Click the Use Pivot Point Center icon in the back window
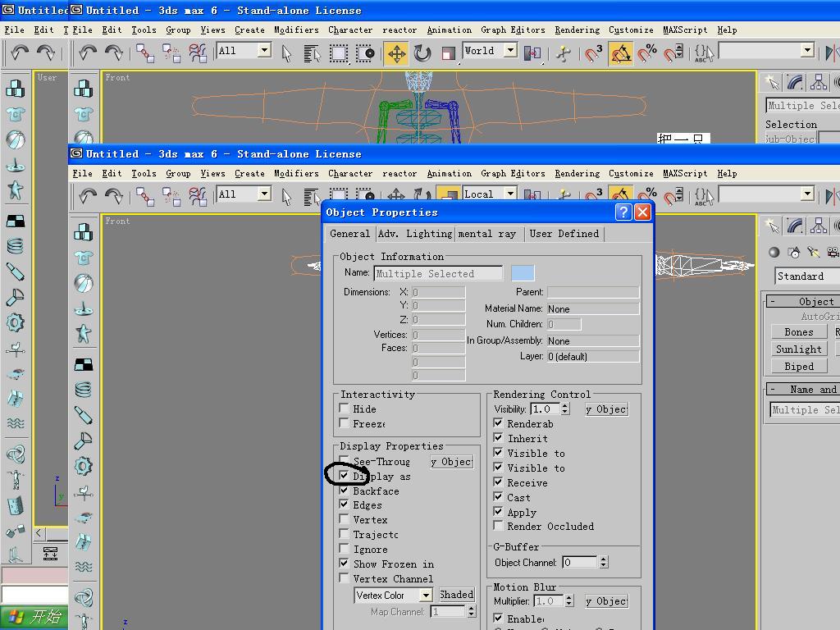This screenshot has width=840, height=630. pyautogui.click(x=532, y=53)
